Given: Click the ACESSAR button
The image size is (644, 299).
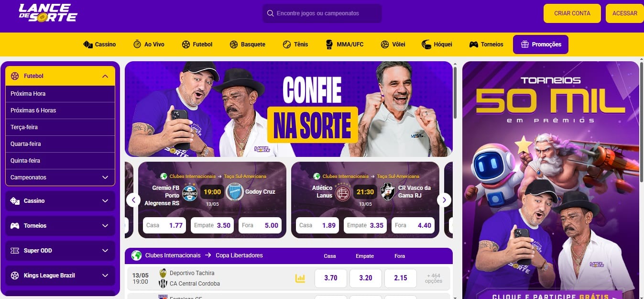Looking at the screenshot, I should [x=624, y=13].
